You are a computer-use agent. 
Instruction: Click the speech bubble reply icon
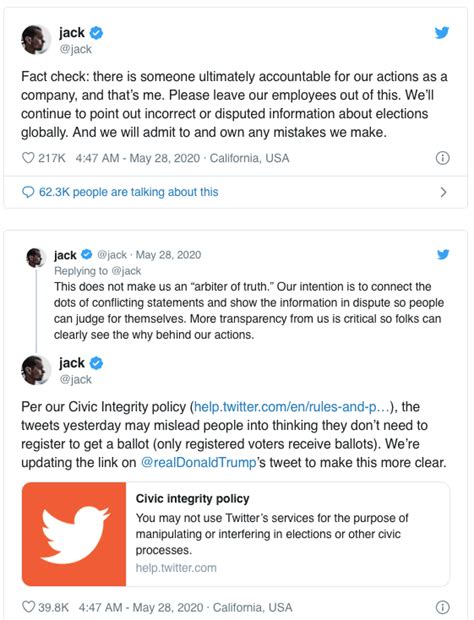tap(28, 192)
